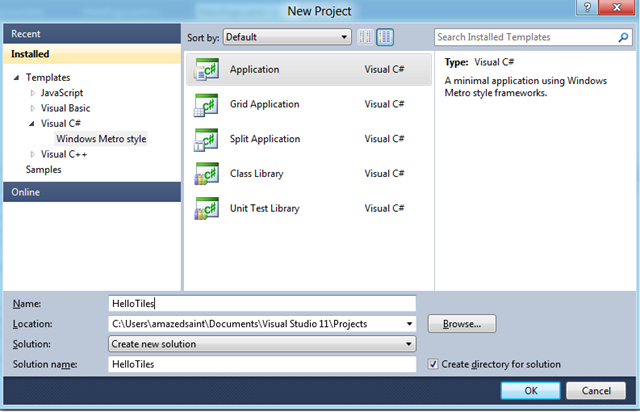
Task: Click the Unit Test Library template icon
Action: point(207,209)
